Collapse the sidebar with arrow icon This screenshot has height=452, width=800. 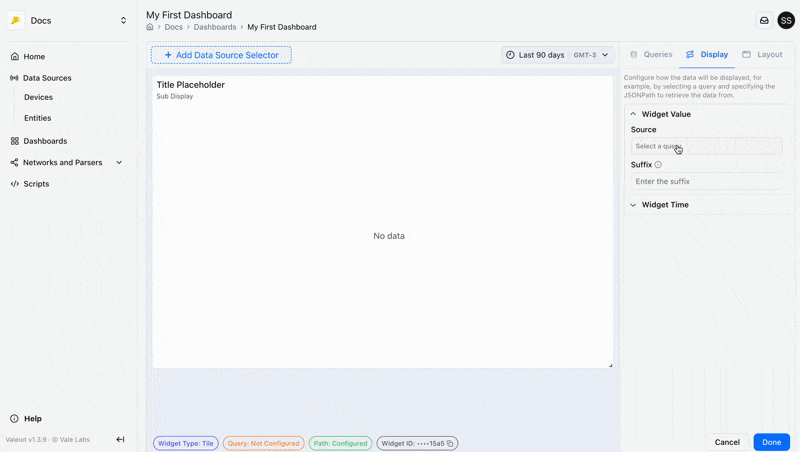click(120, 439)
